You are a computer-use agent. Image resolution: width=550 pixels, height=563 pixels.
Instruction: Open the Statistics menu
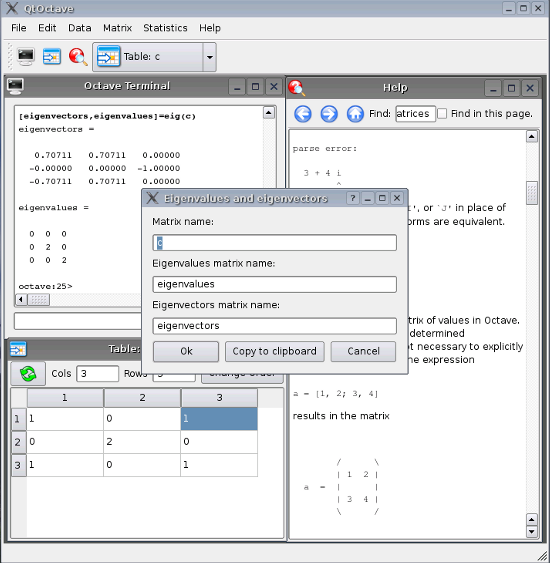coord(165,28)
